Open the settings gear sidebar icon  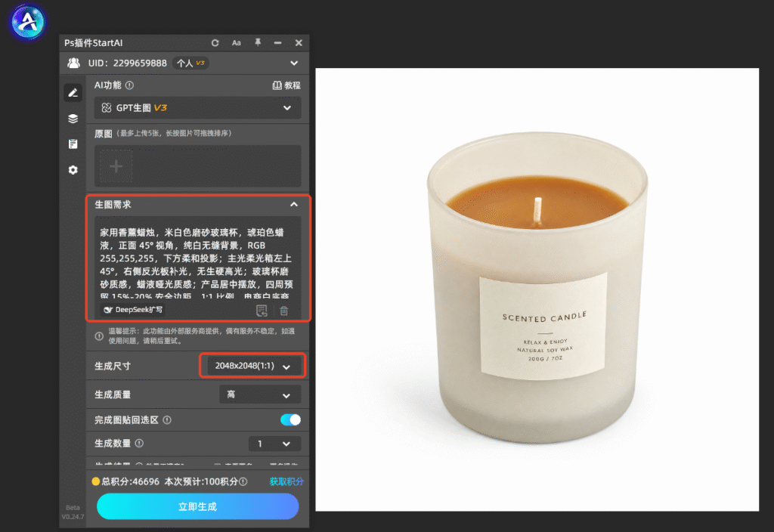(73, 170)
